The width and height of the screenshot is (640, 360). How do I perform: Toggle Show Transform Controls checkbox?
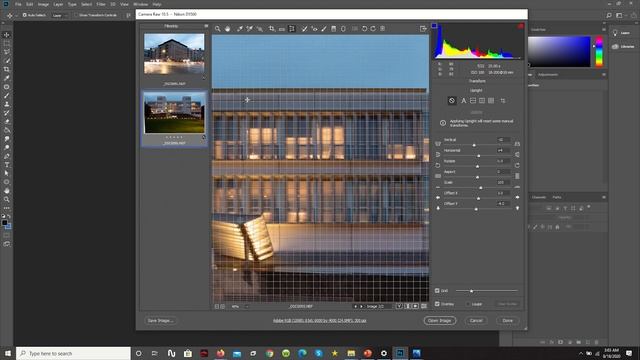click(x=76, y=15)
